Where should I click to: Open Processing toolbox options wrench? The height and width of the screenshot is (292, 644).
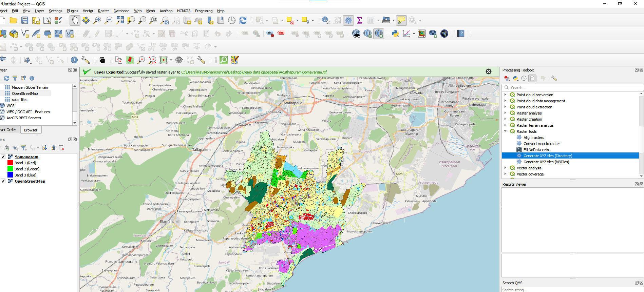554,78
